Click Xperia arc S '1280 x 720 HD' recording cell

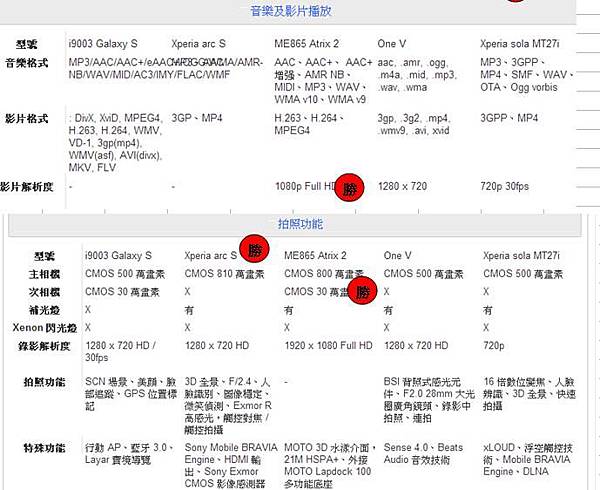tap(217, 346)
